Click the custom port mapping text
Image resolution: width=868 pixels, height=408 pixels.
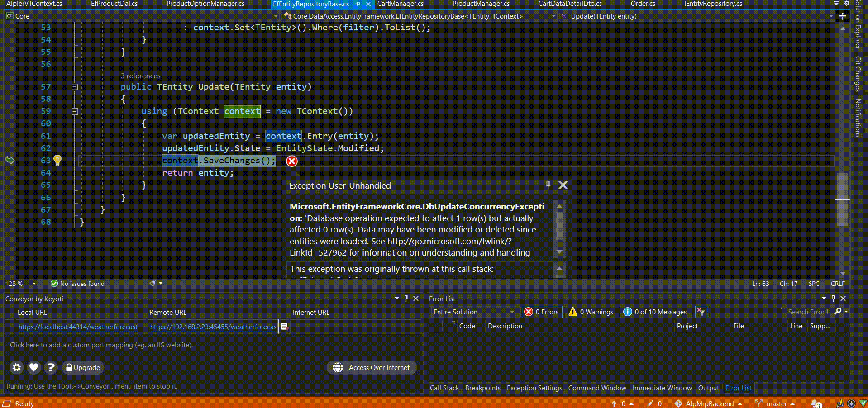[101, 345]
